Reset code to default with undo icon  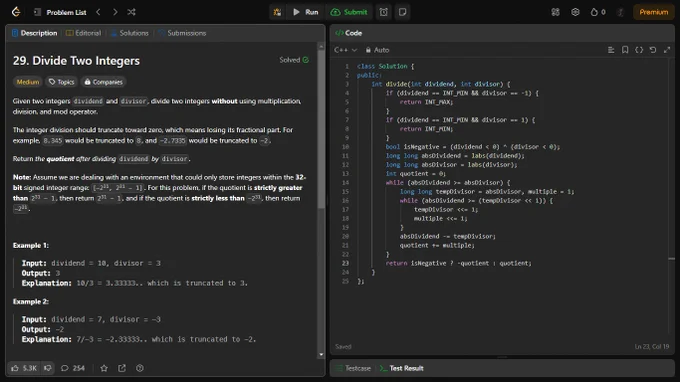pos(653,50)
